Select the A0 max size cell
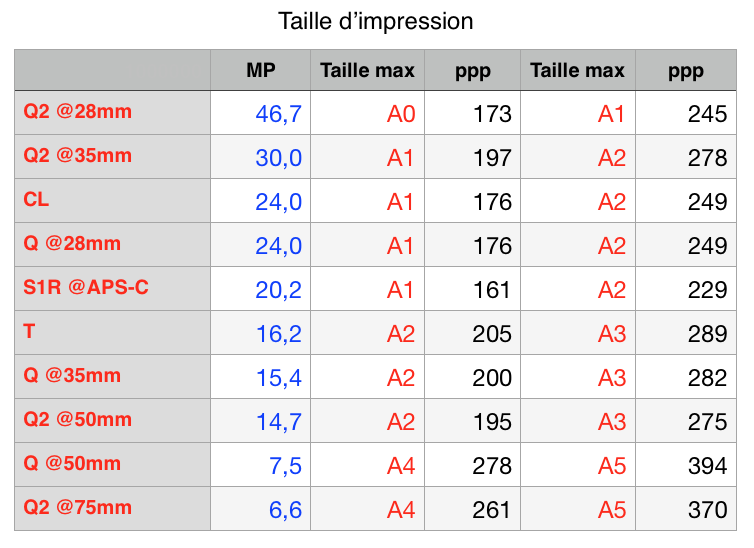 pyautogui.click(x=400, y=114)
